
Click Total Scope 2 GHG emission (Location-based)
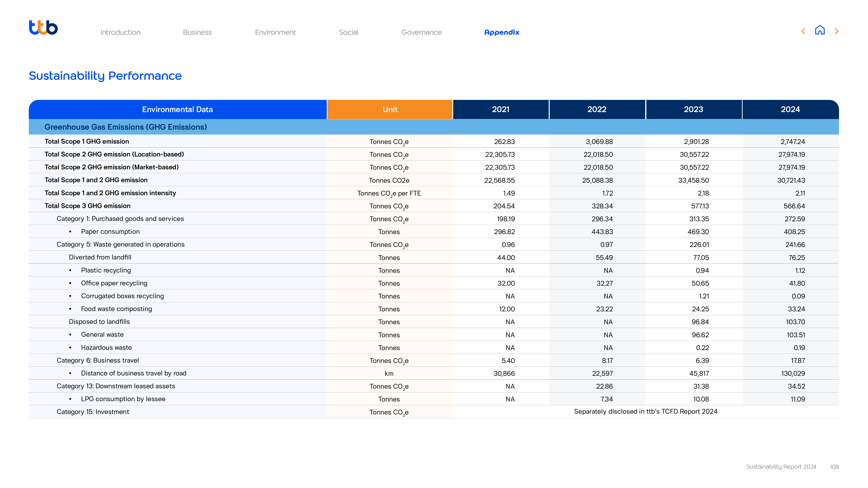114,154
